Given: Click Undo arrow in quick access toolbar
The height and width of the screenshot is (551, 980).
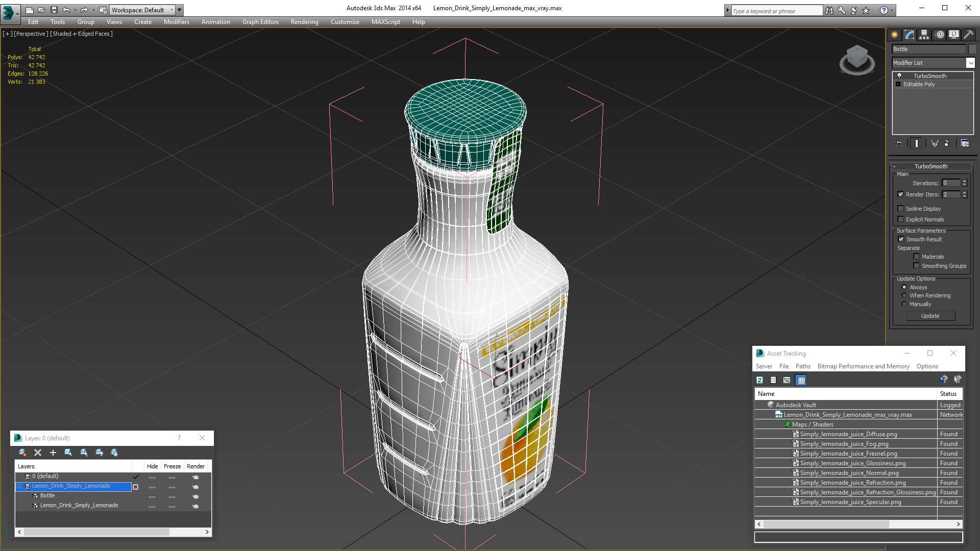Looking at the screenshot, I should (66, 10).
